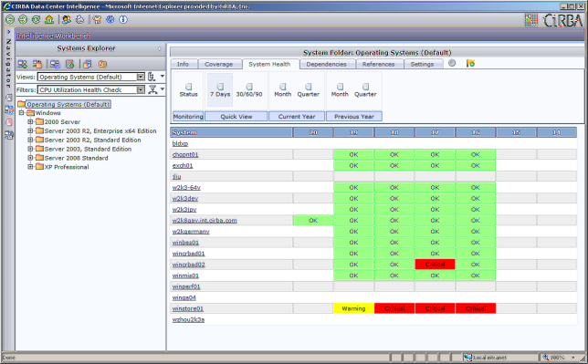Open the Views dropdown
The height and width of the screenshot is (364, 588).
point(141,77)
